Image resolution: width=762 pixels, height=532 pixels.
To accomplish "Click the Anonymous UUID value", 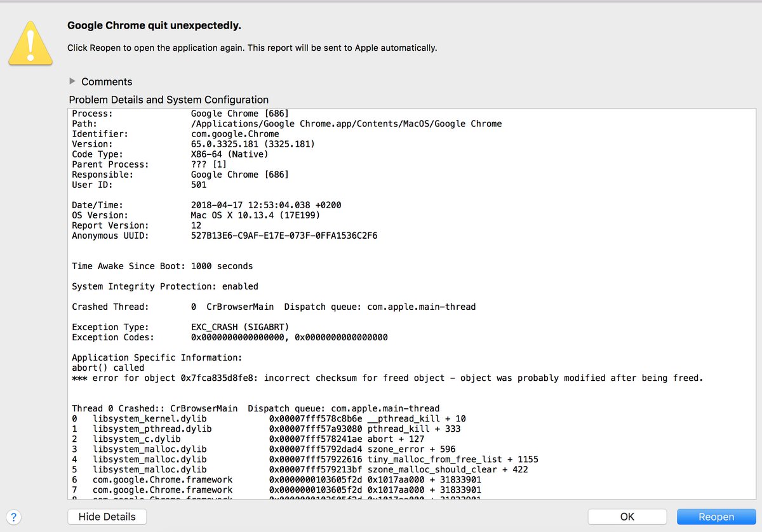I will click(x=284, y=236).
